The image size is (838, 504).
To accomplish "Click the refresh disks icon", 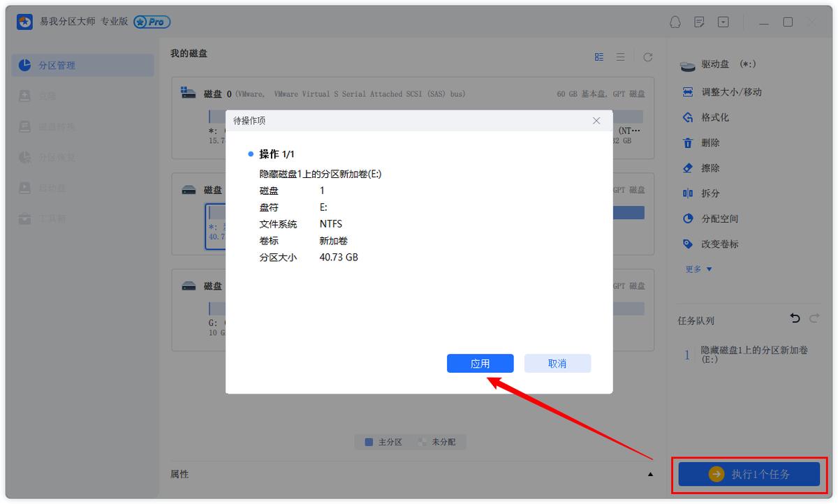I will point(647,57).
